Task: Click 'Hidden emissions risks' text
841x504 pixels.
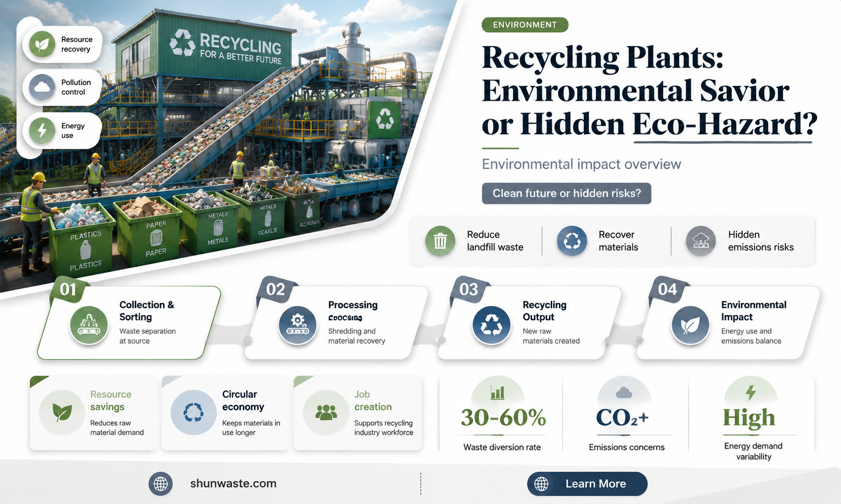Action: [x=760, y=241]
